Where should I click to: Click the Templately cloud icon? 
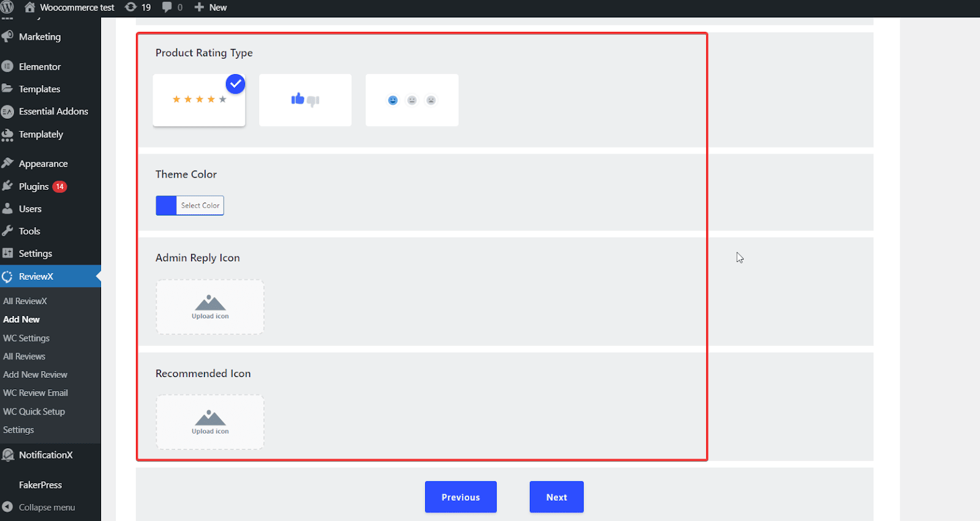[7, 134]
